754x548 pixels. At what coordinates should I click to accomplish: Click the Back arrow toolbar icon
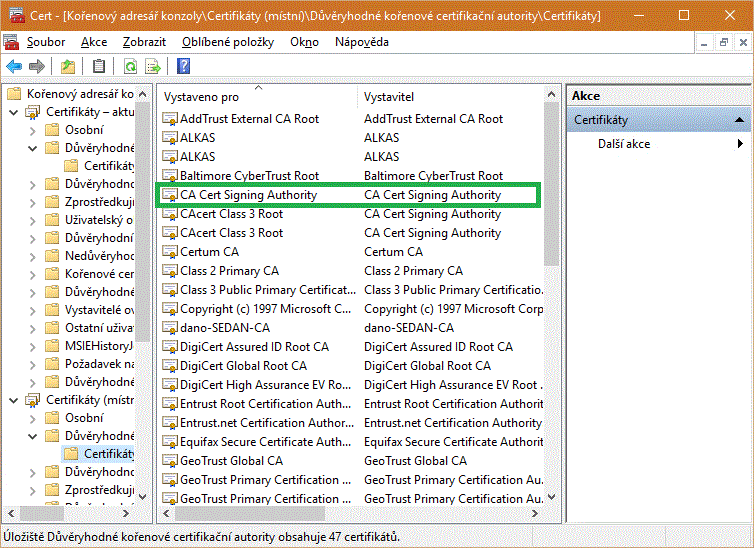click(14, 66)
